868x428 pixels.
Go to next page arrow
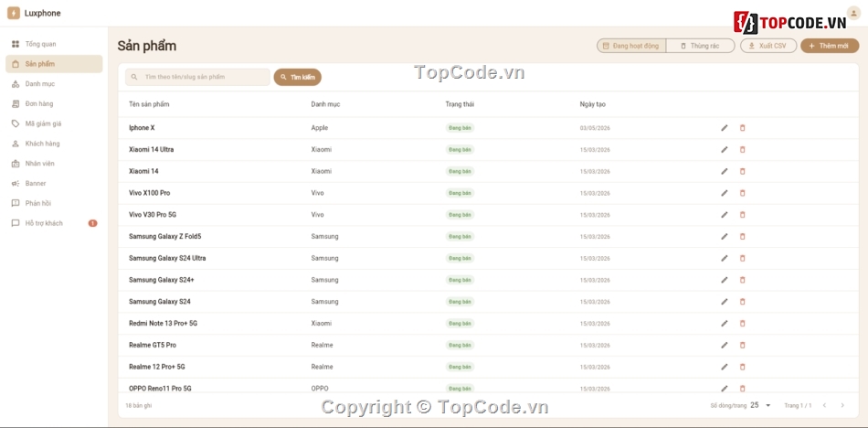pyautogui.click(x=842, y=405)
